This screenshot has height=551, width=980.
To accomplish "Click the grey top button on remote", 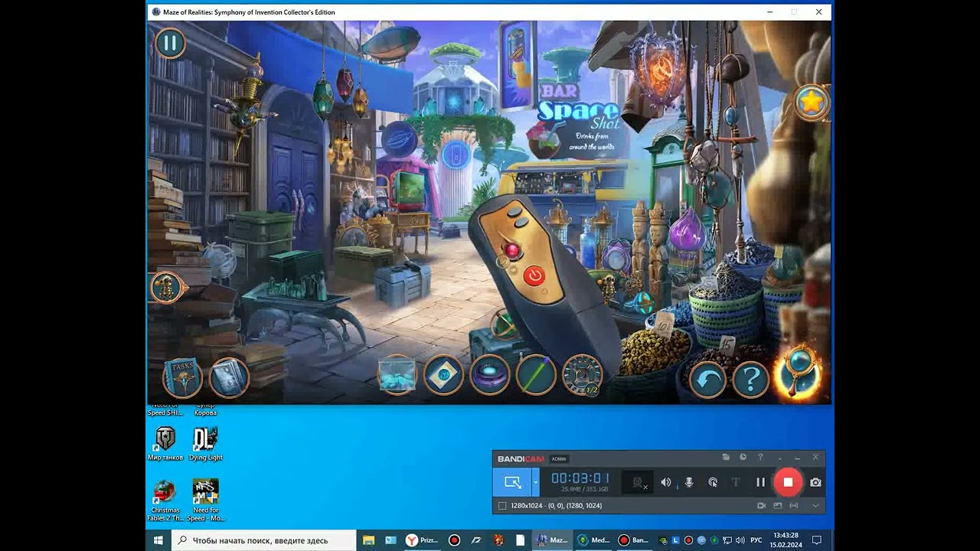I will tap(513, 211).
